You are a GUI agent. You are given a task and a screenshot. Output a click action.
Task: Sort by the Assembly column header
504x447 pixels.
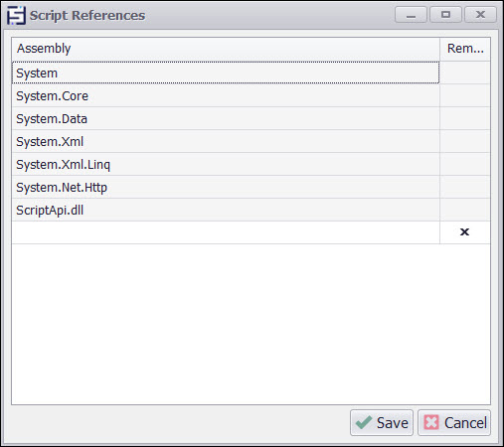coord(226,49)
